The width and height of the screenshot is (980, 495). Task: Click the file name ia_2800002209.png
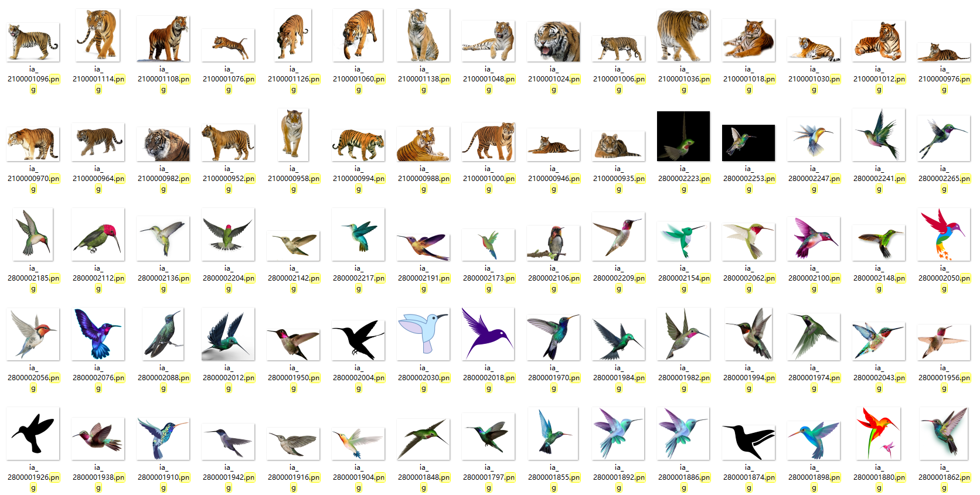pos(619,278)
